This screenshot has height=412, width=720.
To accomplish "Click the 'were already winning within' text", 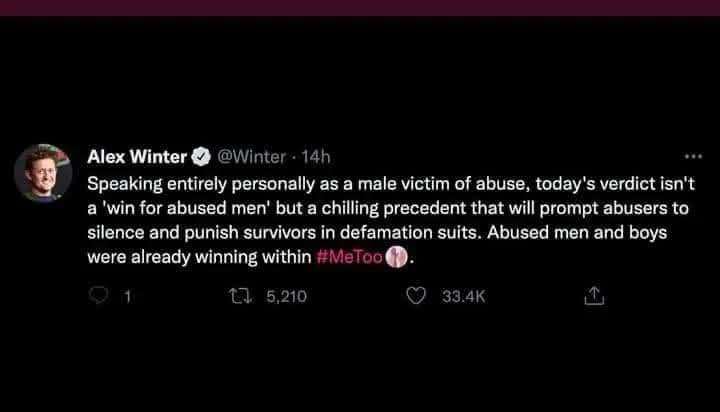I will (198, 257).
